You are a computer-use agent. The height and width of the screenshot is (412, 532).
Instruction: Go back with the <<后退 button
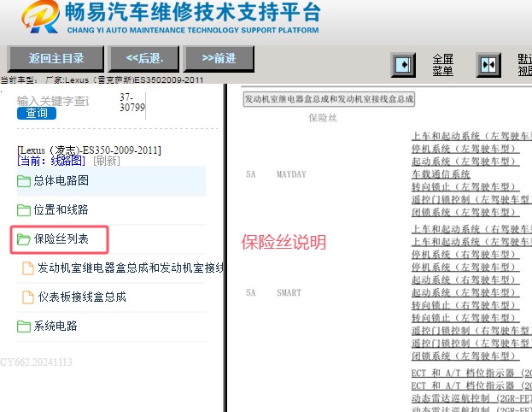tap(143, 58)
